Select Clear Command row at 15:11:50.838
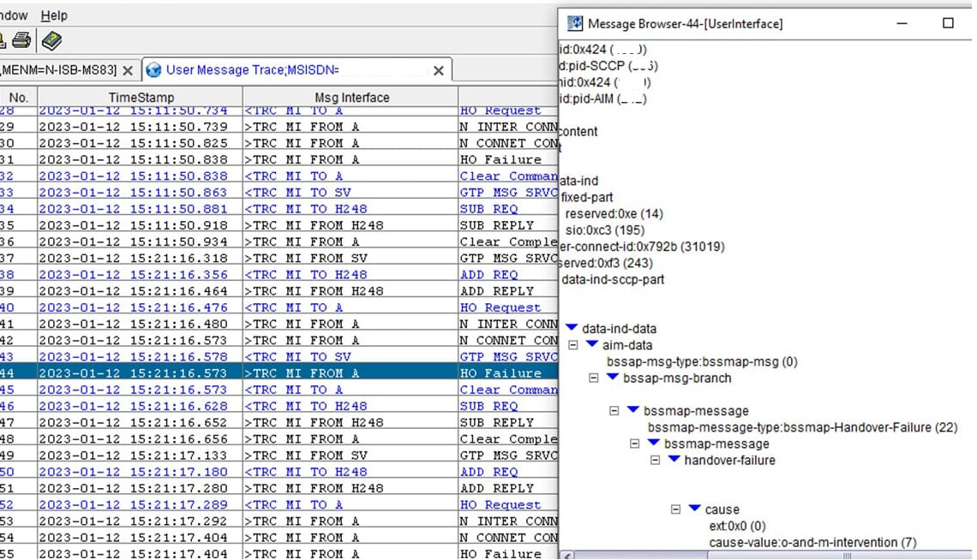 pyautogui.click(x=279, y=176)
